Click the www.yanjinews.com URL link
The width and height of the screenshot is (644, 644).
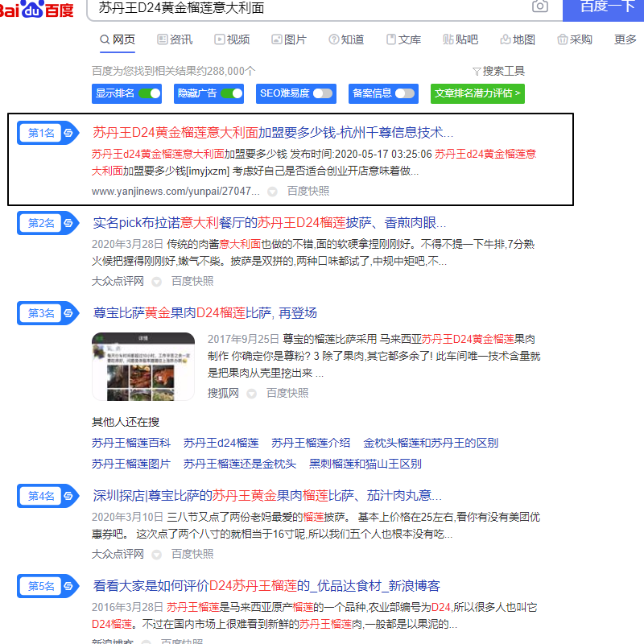[x=175, y=192]
